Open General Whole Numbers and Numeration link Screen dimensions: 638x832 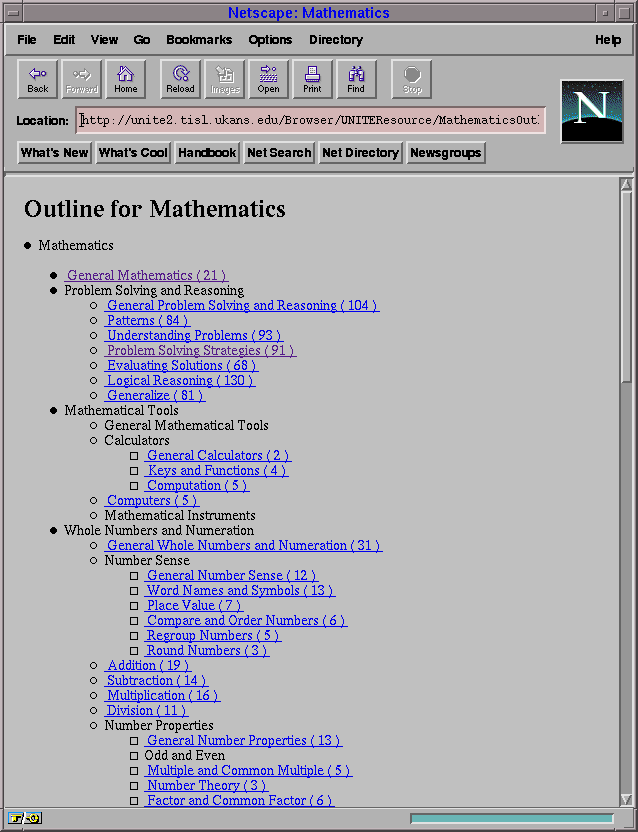pos(244,545)
